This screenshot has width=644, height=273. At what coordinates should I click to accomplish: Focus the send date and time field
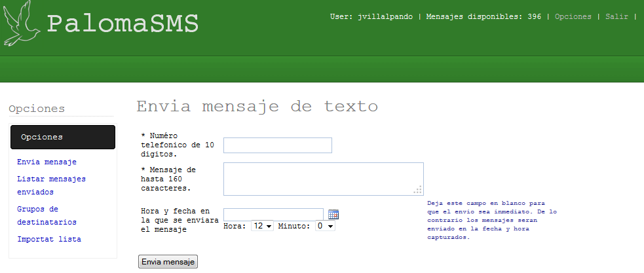pos(274,214)
